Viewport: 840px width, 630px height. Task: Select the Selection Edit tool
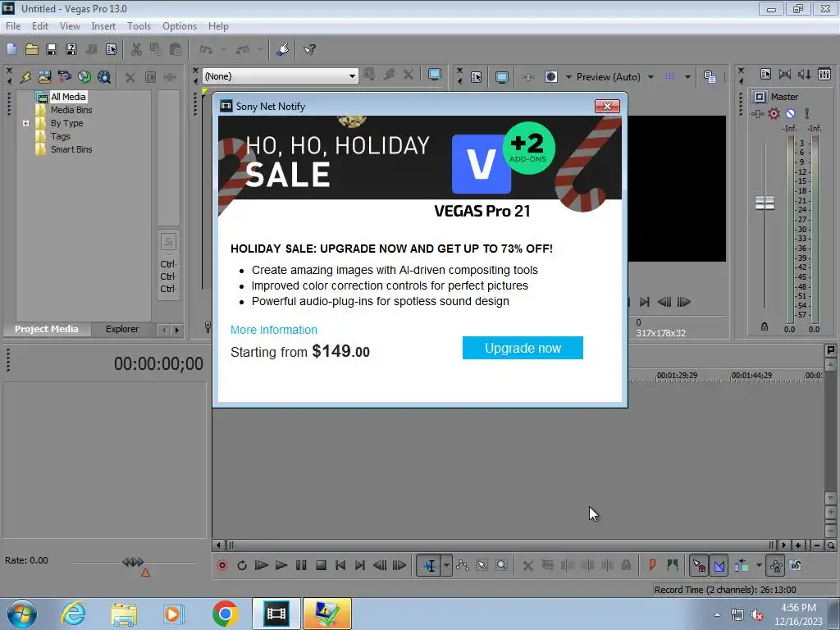pyautogui.click(x=482, y=565)
